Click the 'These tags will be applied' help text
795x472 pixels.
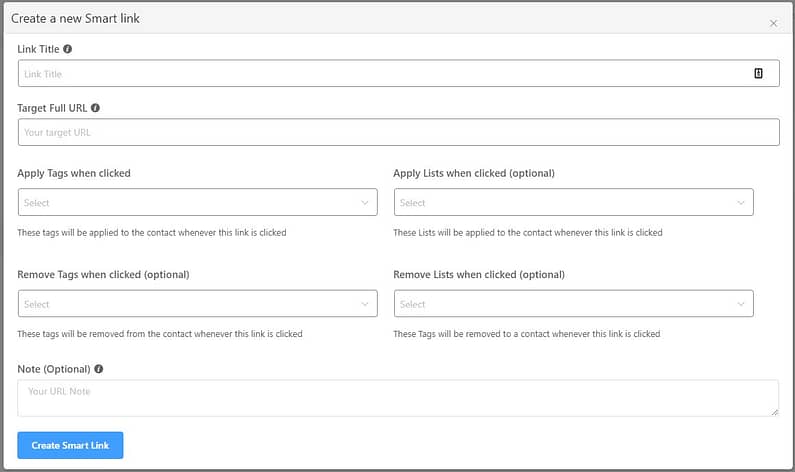click(152, 233)
